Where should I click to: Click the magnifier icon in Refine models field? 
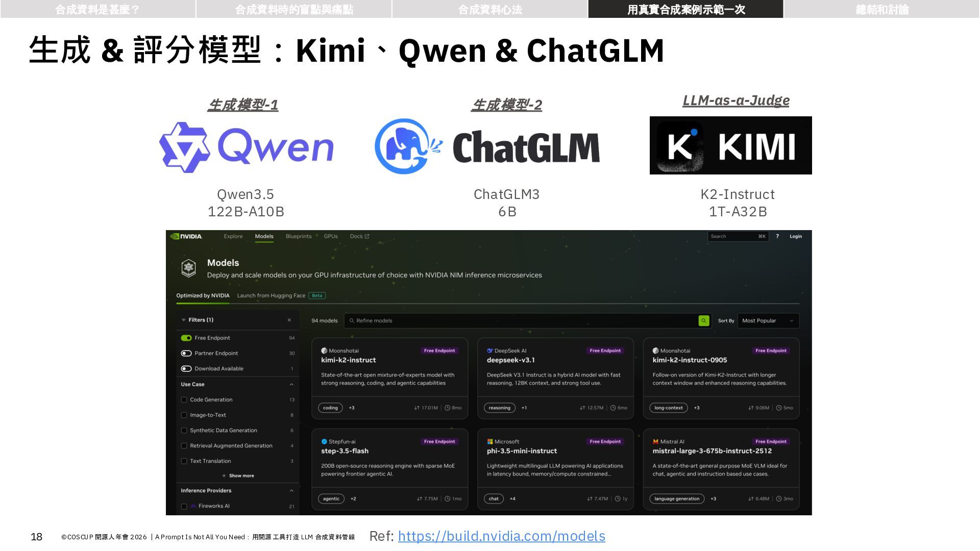(352, 320)
